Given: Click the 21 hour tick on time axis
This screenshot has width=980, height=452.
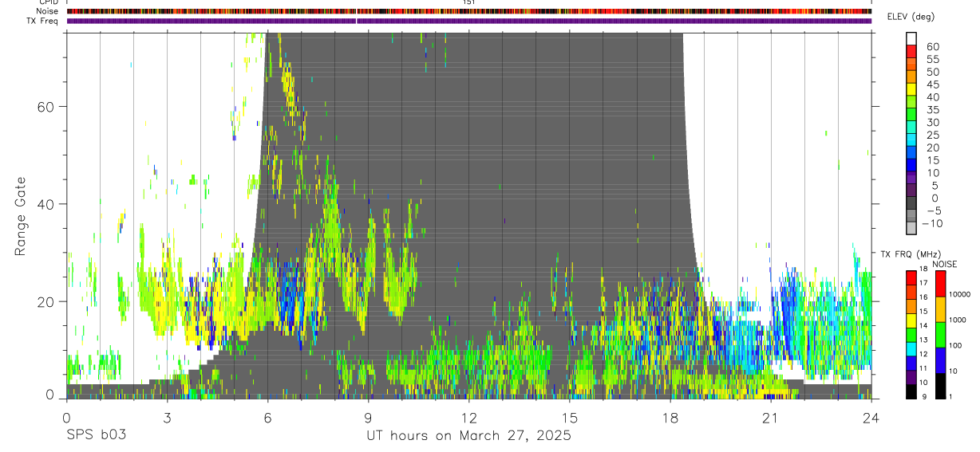Looking at the screenshot, I should click(x=770, y=417).
